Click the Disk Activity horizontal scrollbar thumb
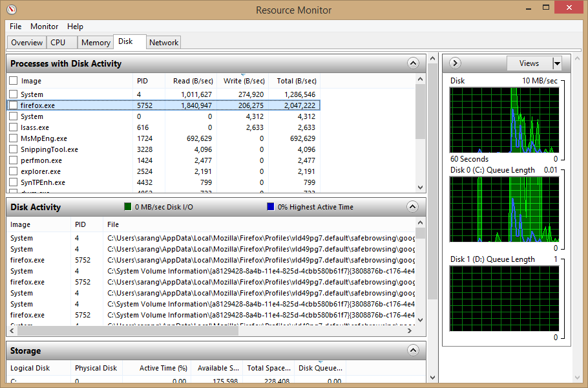Viewport: 588px width, 388px height. tap(127, 330)
